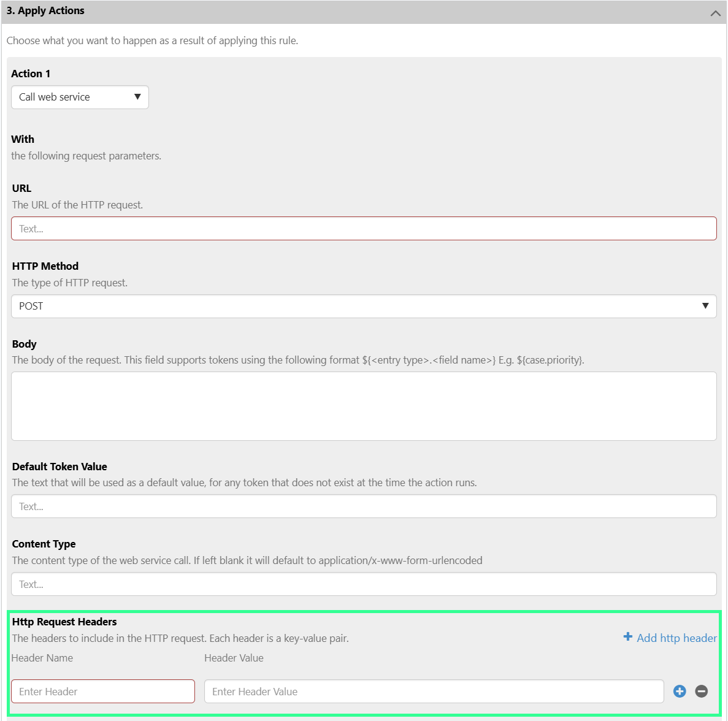Select the Header Name column label
This screenshot has width=728, height=721.
pos(42,658)
